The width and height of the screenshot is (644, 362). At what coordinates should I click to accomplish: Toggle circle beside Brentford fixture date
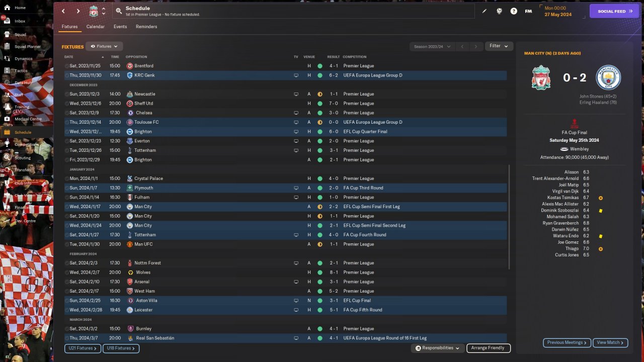[67, 66]
